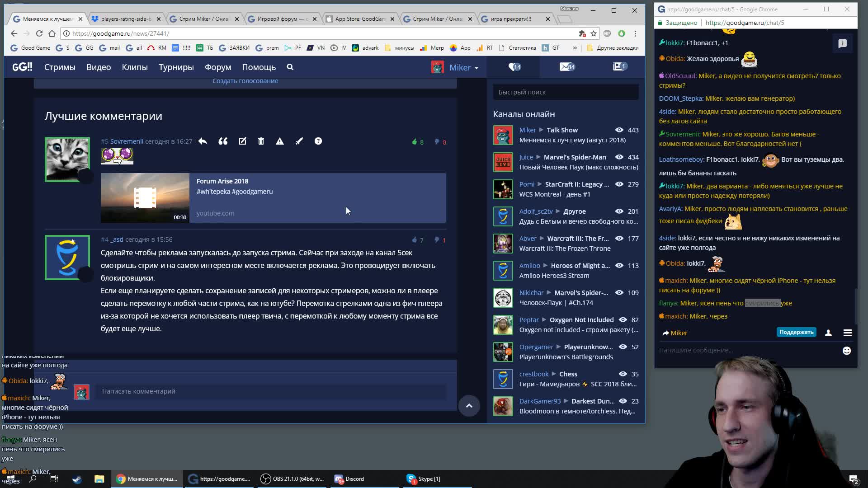Click the help question mark icon on comment #5
868x488 pixels.
(x=318, y=141)
